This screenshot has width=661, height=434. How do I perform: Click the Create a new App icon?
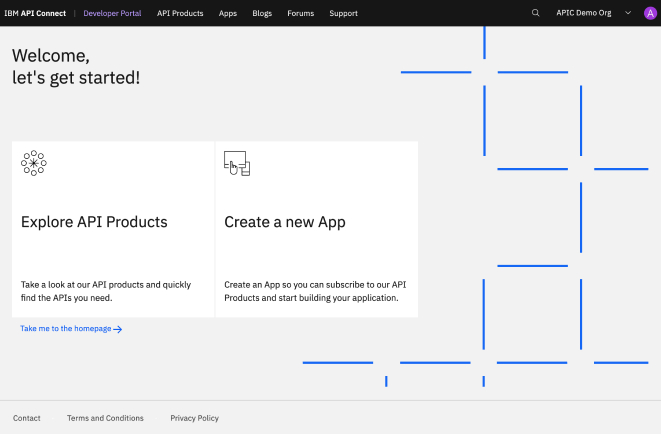236,163
